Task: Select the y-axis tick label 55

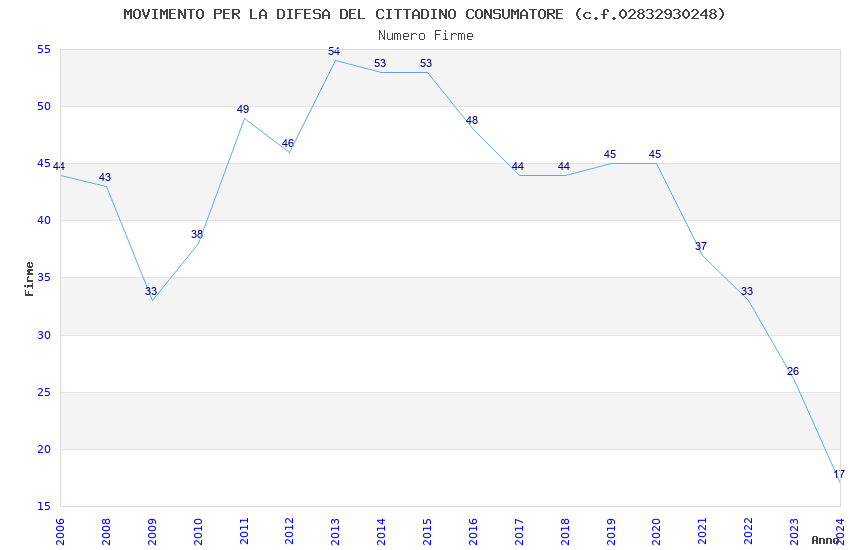Action: point(43,49)
